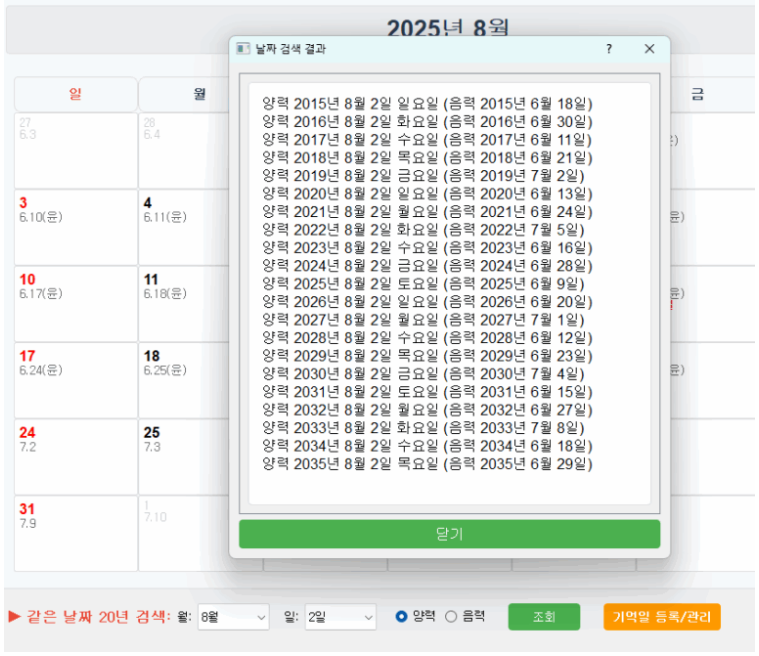Close the 날짜 검색 결과 dialog with X
The width and height of the screenshot is (759, 656).
click(649, 49)
